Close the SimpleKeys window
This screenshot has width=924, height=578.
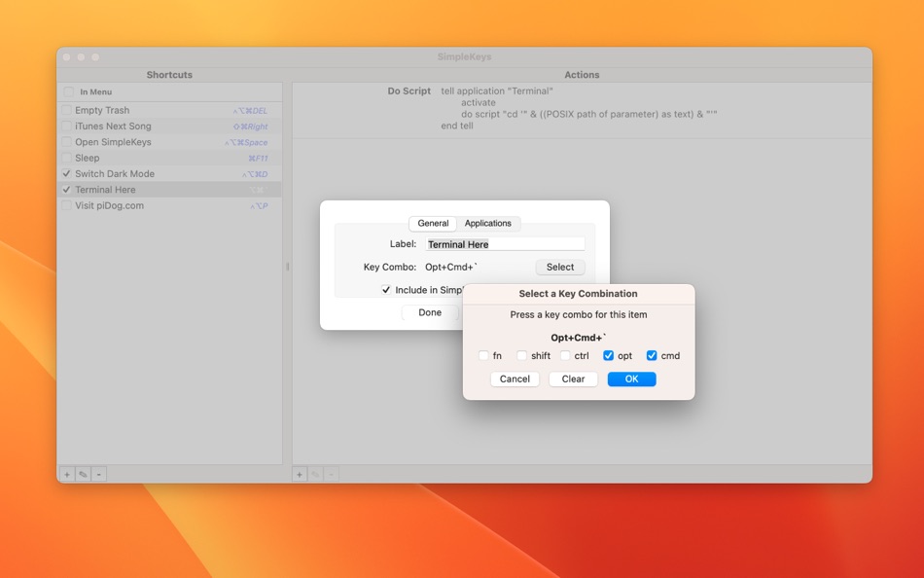[x=66, y=57]
